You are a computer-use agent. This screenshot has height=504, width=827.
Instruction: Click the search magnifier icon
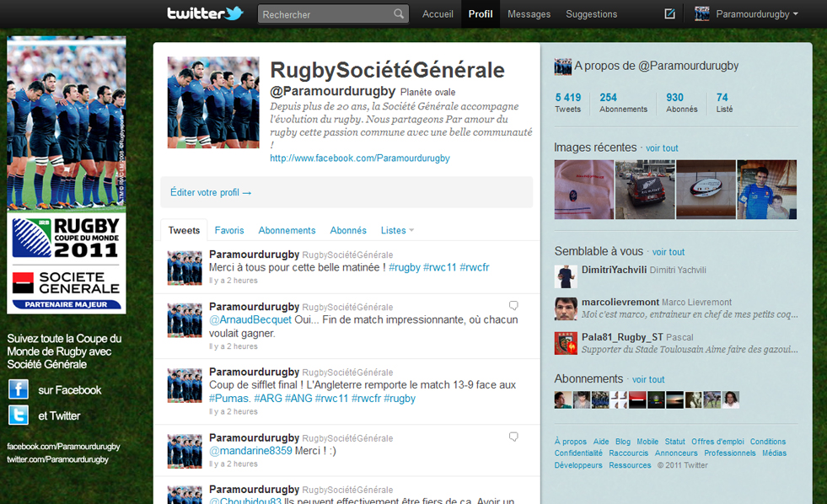click(x=399, y=13)
